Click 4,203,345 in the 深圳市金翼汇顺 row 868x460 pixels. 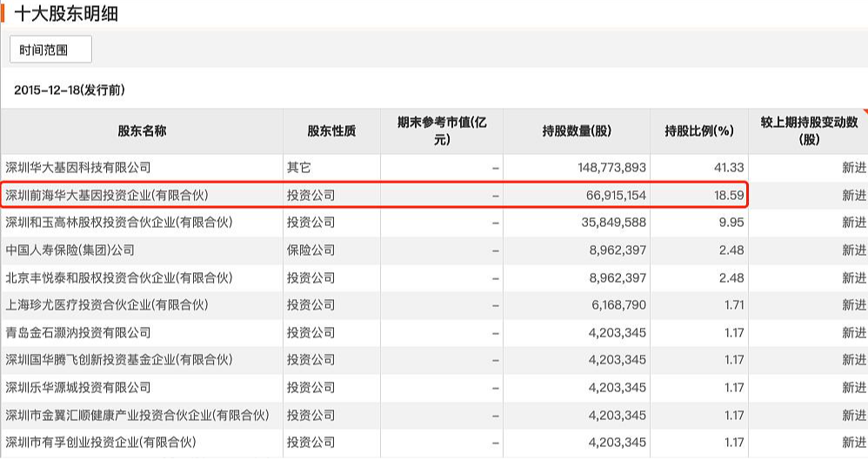click(618, 415)
